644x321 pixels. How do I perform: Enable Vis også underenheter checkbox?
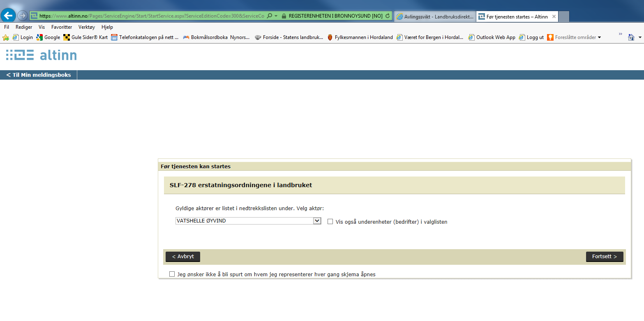tap(330, 222)
